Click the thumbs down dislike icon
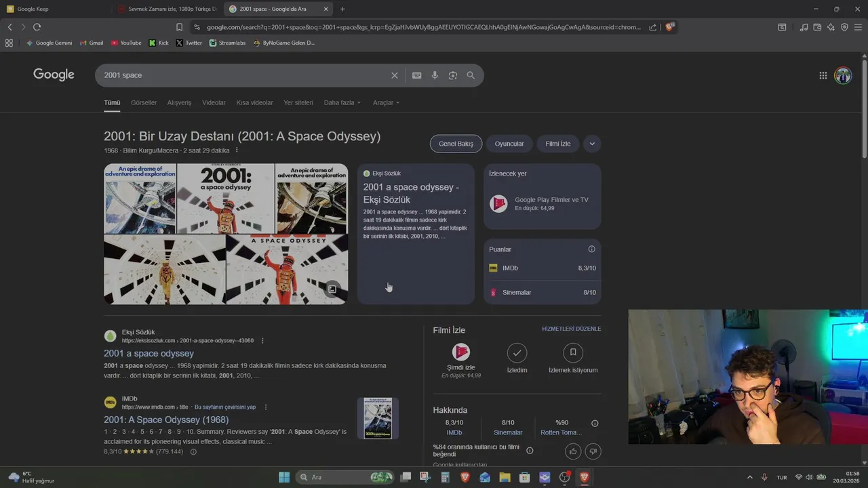The image size is (868, 488). 593,451
